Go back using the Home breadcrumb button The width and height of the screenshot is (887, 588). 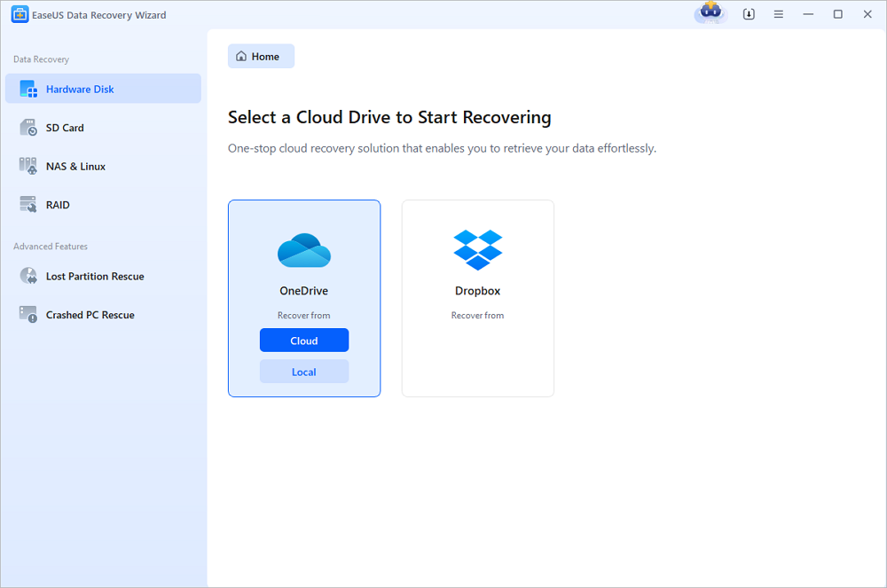point(261,57)
